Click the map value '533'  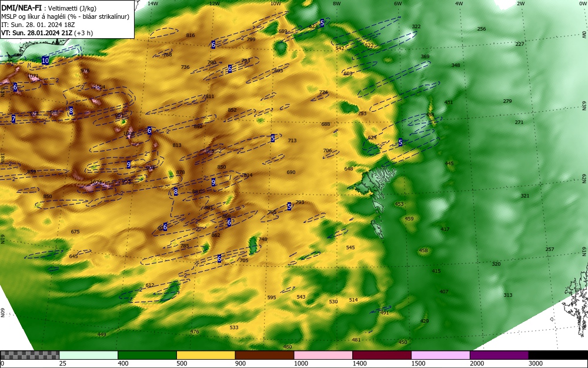coord(234,327)
